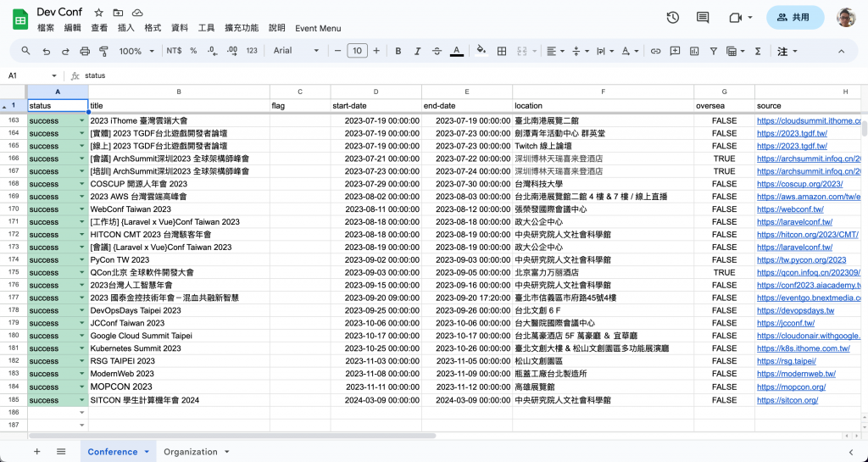The width and height of the screenshot is (868, 462).
Task: Open the 編輯 menu
Action: coord(73,28)
